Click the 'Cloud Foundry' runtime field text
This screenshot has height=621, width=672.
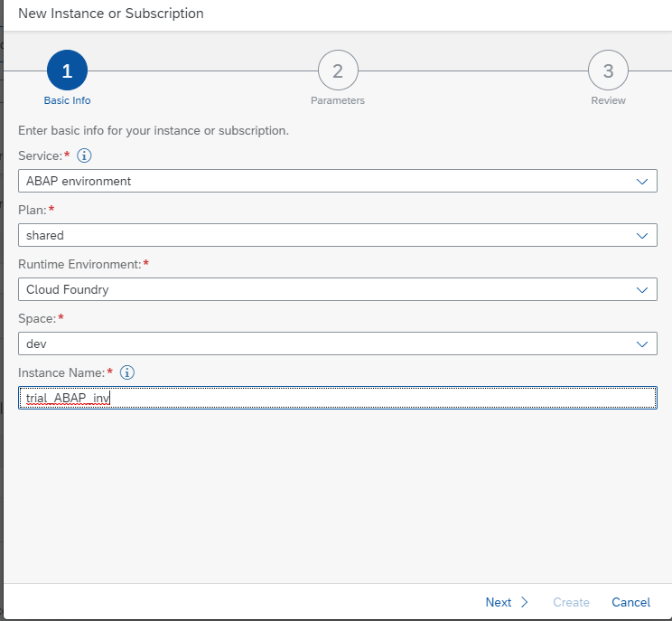pos(68,290)
